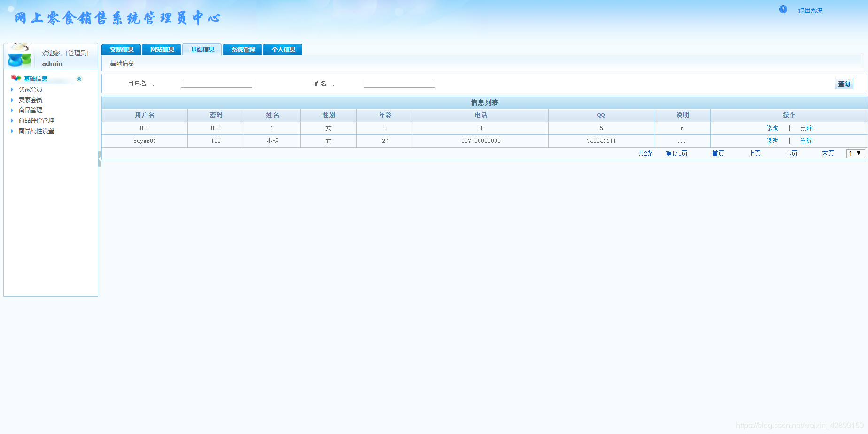868x434 pixels.
Task: Switch to the 个人信息 tab
Action: 283,49
